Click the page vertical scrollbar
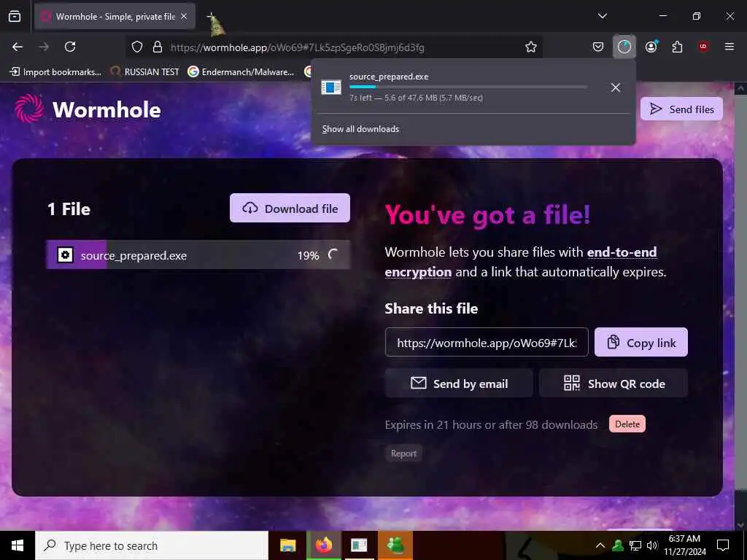This screenshot has height=560, width=747. pyautogui.click(x=740, y=305)
